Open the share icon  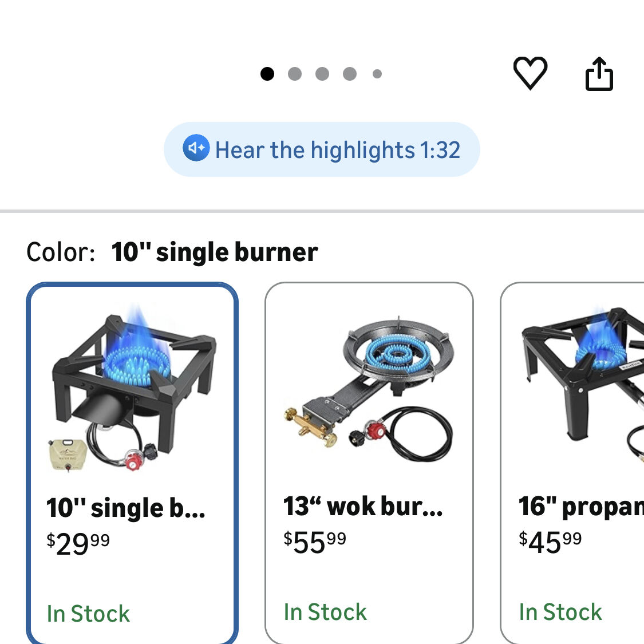[599, 74]
